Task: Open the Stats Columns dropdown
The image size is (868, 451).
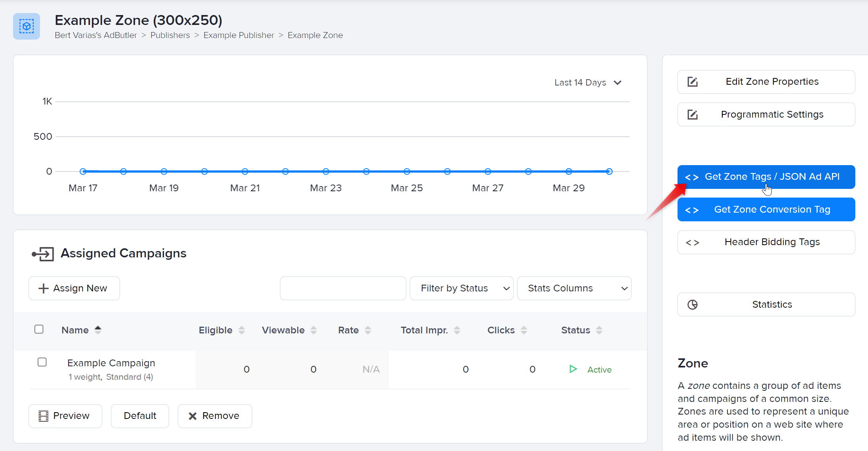Action: point(574,288)
